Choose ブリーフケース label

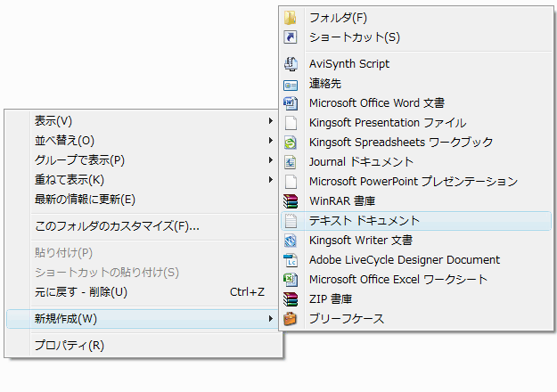click(x=347, y=319)
